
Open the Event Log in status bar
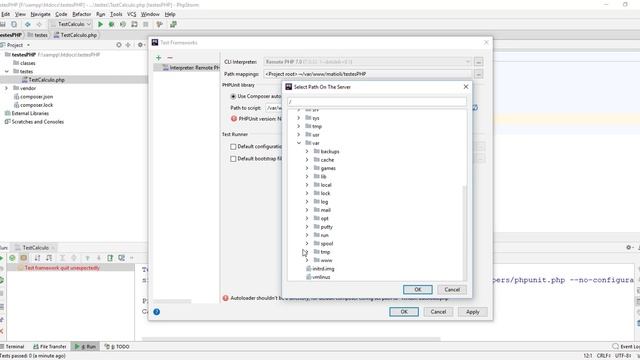pos(626,347)
